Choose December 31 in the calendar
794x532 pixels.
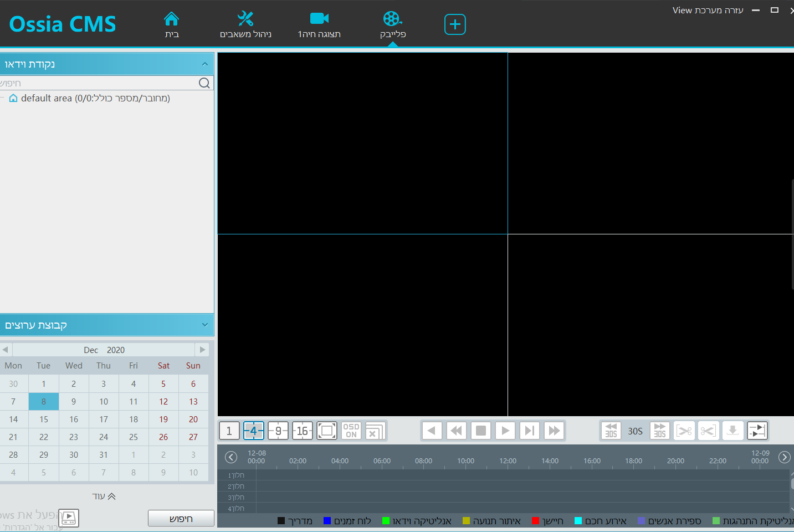tap(104, 454)
